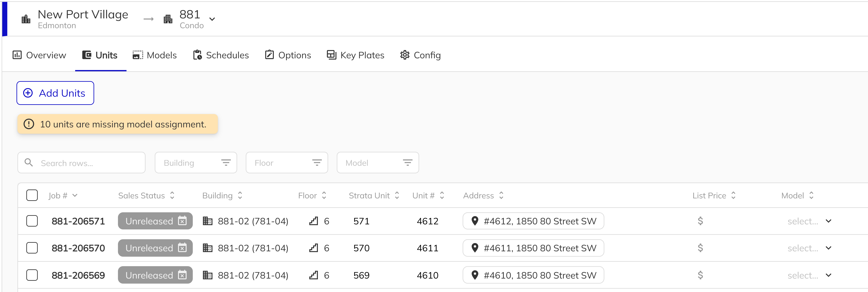Click the stairs floor icon in row 881-206569

coord(313,275)
